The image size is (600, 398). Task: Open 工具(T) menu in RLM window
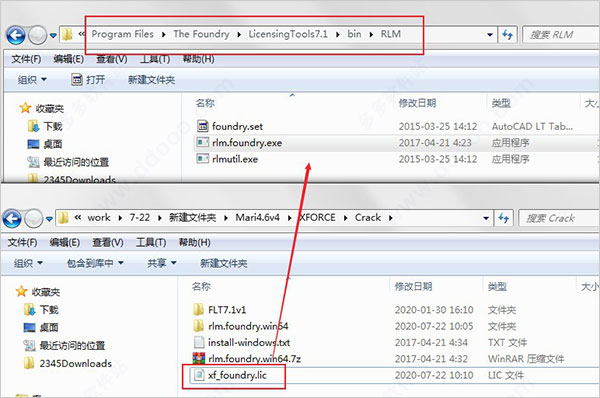pos(155,59)
